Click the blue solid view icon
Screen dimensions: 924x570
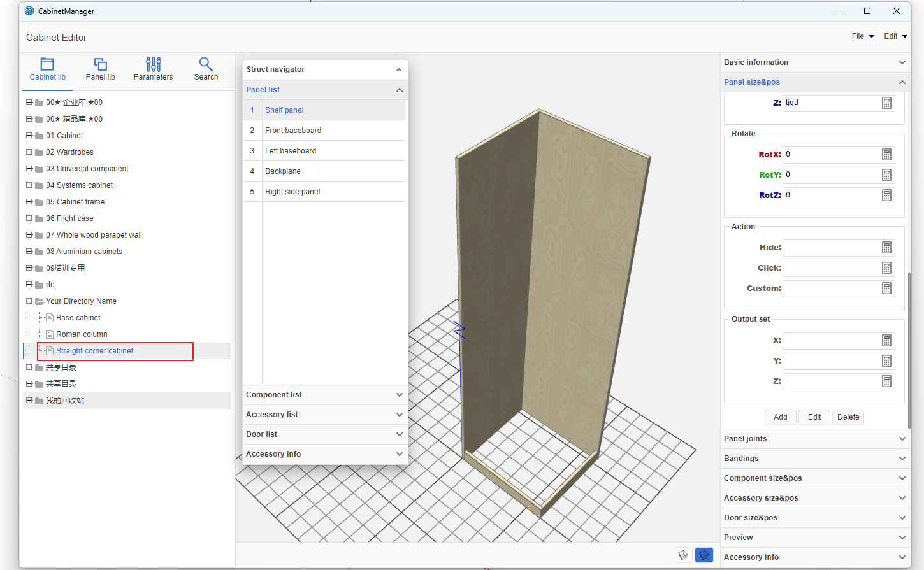coord(704,555)
